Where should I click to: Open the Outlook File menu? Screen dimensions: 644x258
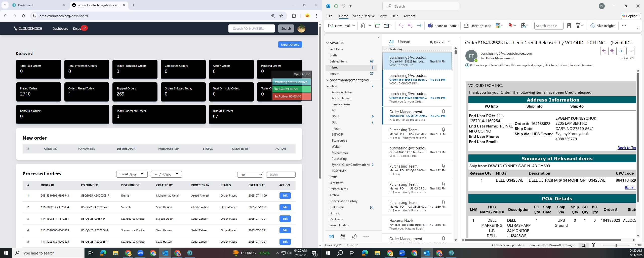330,16
